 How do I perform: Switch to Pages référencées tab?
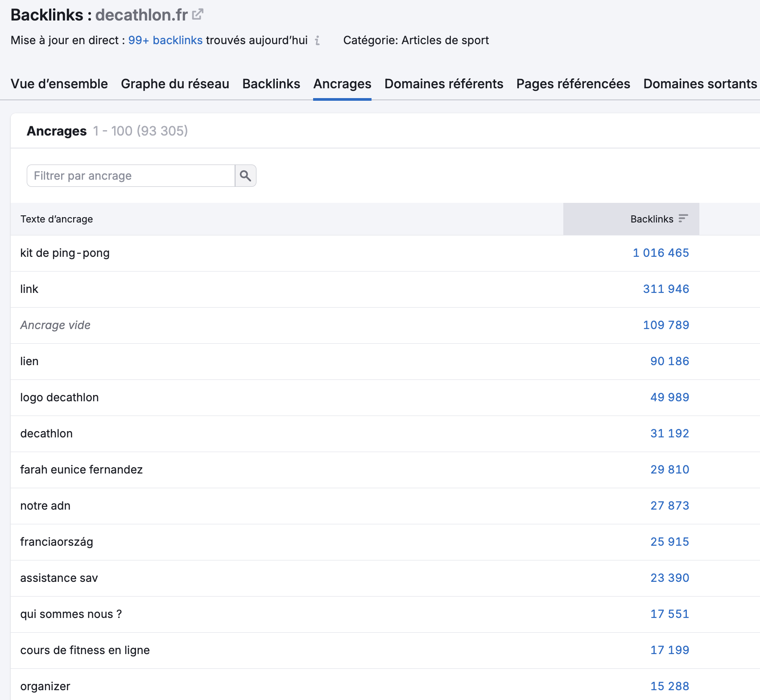(x=573, y=84)
